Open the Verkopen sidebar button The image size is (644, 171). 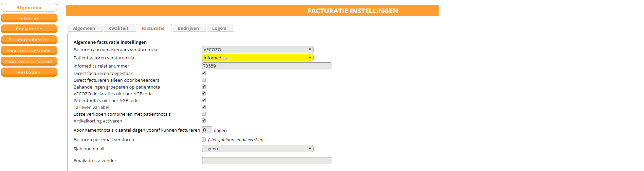[29, 72]
